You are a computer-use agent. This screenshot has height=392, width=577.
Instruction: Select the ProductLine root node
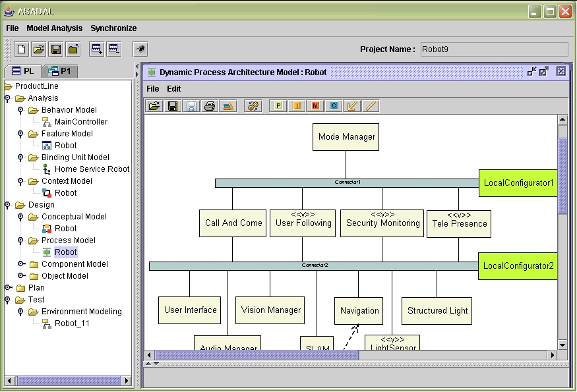[36, 86]
